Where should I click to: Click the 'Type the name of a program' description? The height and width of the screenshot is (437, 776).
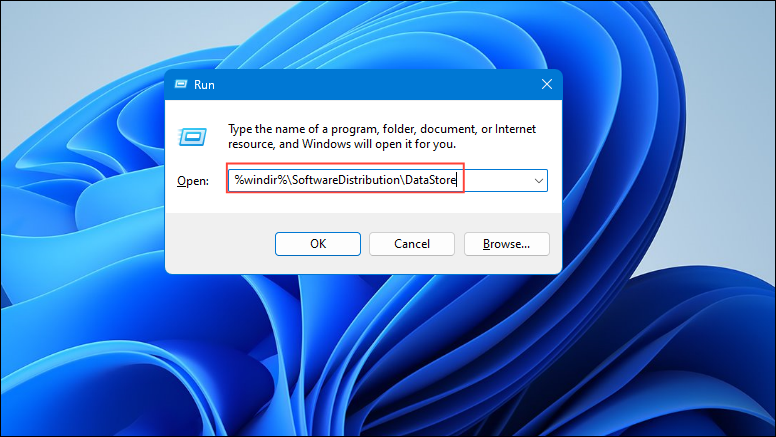[382, 137]
